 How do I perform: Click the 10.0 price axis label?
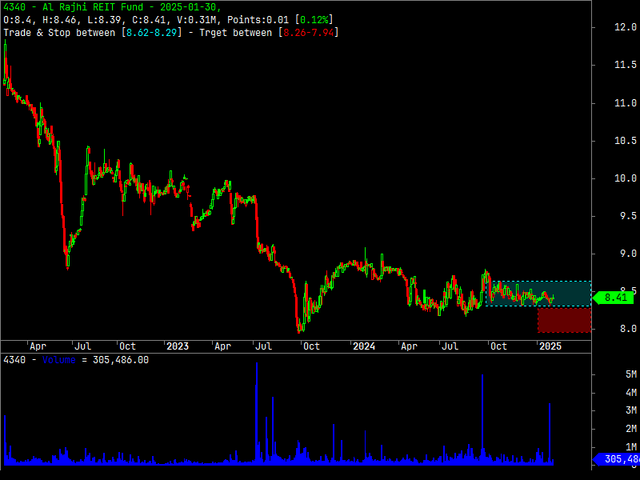625,178
